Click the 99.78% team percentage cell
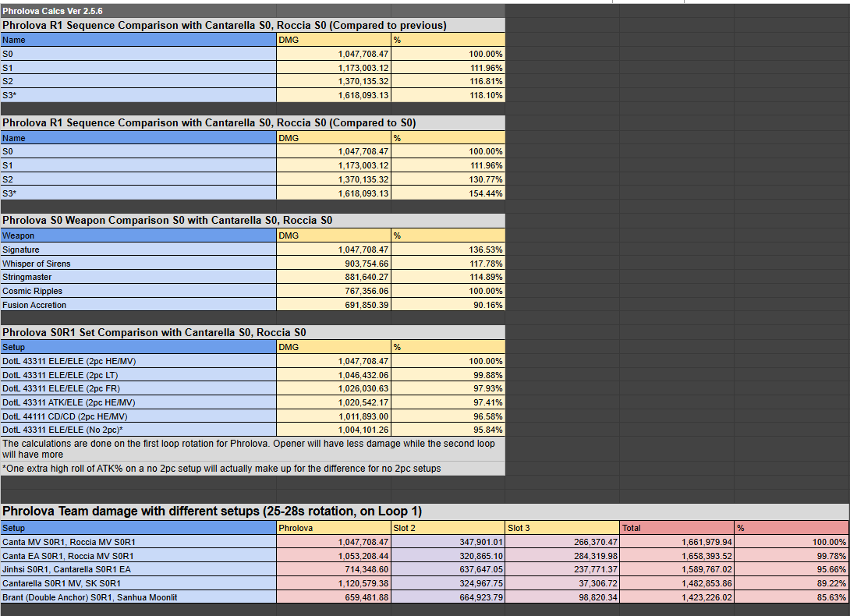The width and height of the screenshot is (850, 616). [792, 557]
